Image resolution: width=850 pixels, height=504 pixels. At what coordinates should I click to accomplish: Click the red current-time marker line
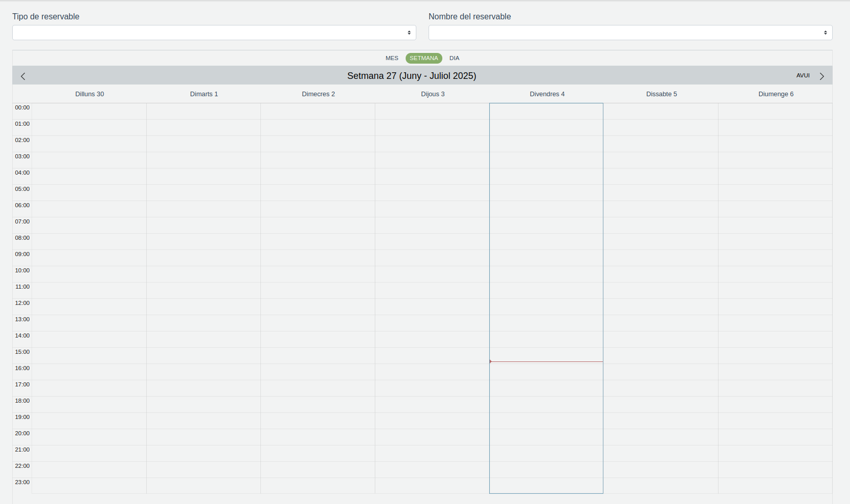point(546,361)
